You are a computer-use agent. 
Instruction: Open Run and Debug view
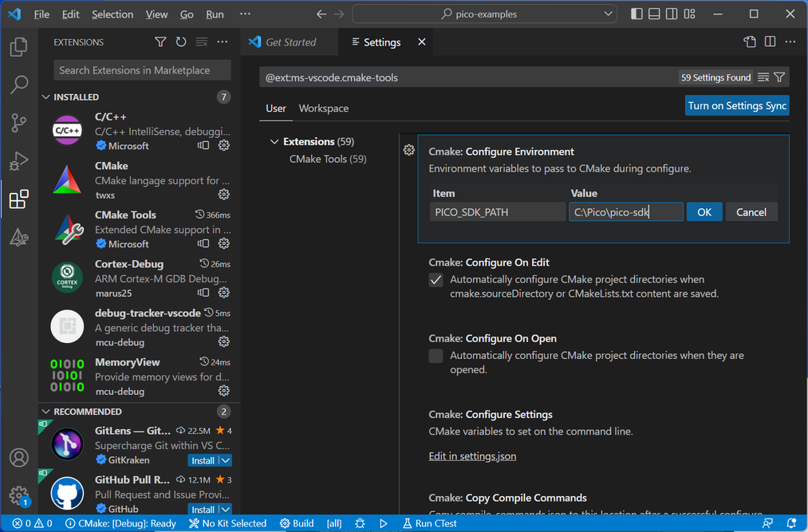point(19,161)
